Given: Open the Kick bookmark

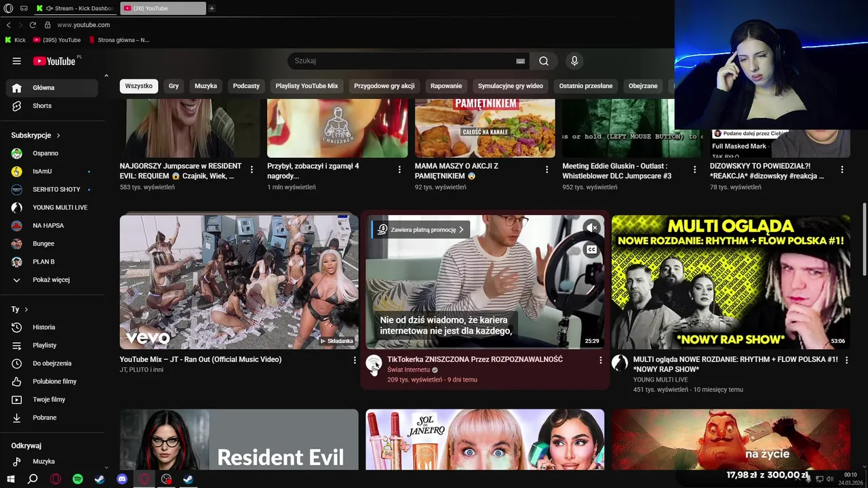Looking at the screenshot, I should click(x=15, y=40).
